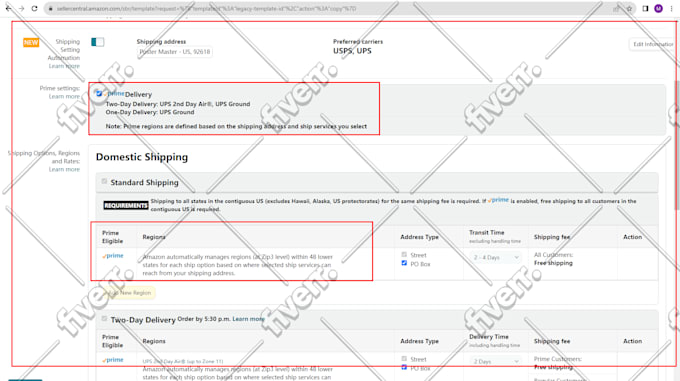680x381 pixels.
Task: Click Address Type header in Standard Shipping table
Action: [x=419, y=237]
